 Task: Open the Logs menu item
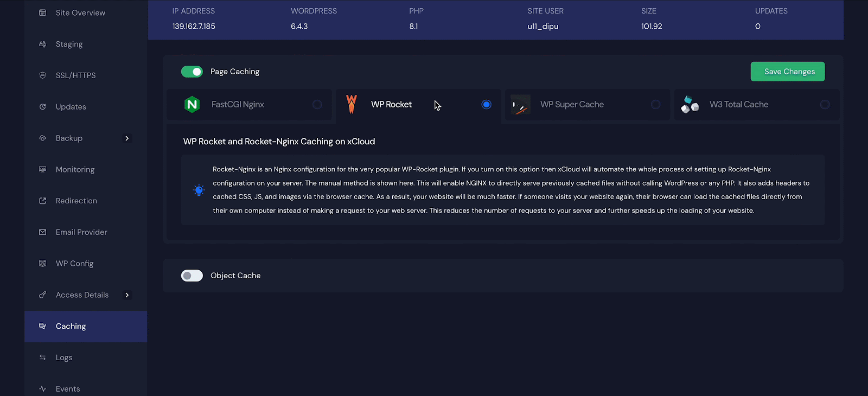pos(64,357)
